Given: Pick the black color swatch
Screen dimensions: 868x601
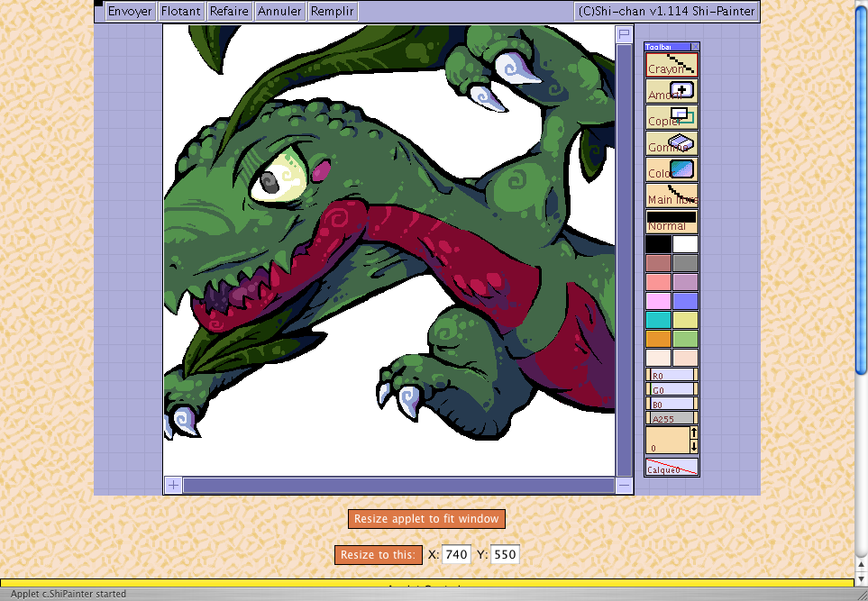Looking at the screenshot, I should pyautogui.click(x=658, y=244).
